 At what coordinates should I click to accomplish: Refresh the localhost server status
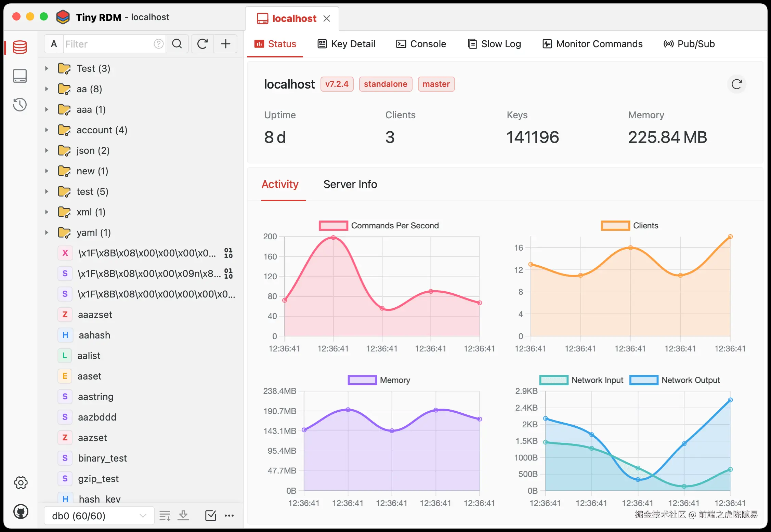coord(736,84)
